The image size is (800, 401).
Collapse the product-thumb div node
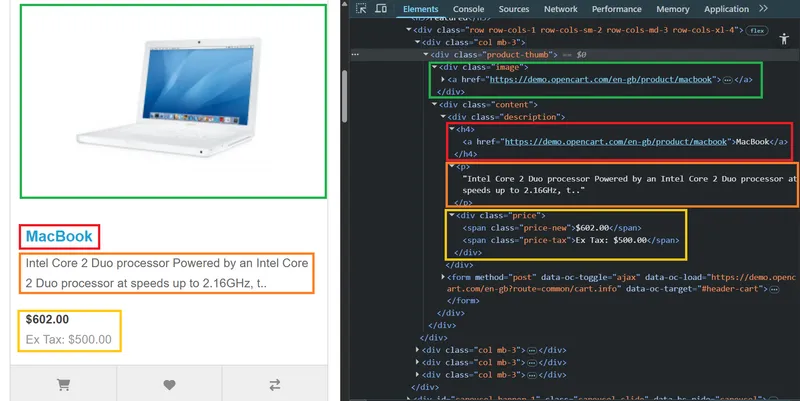tap(426, 55)
